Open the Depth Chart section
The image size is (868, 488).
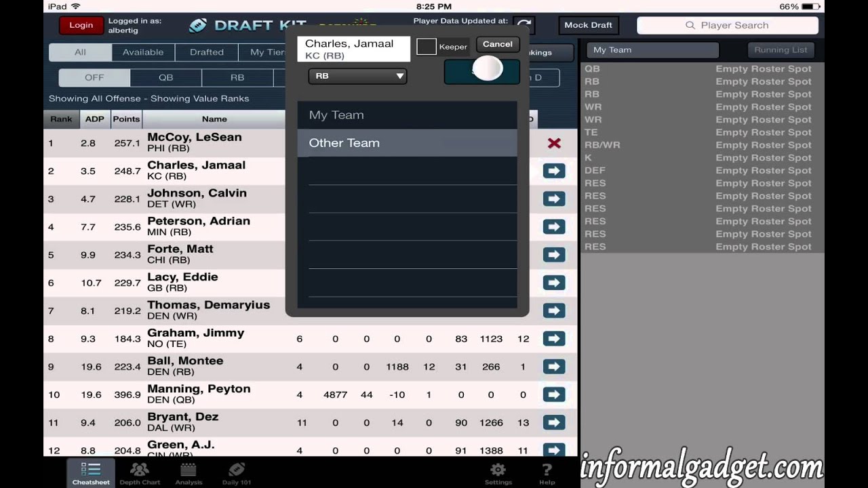140,473
